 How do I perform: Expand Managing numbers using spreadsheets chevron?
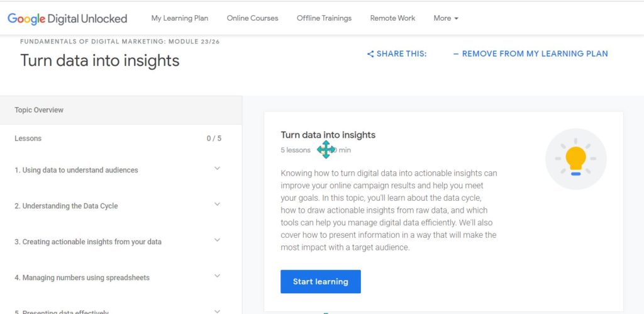click(217, 276)
